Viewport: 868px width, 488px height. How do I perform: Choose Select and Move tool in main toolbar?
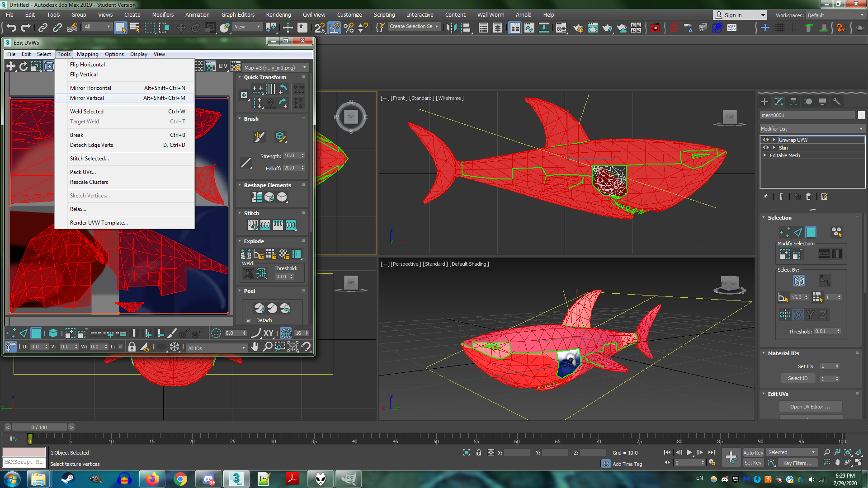pos(181,28)
